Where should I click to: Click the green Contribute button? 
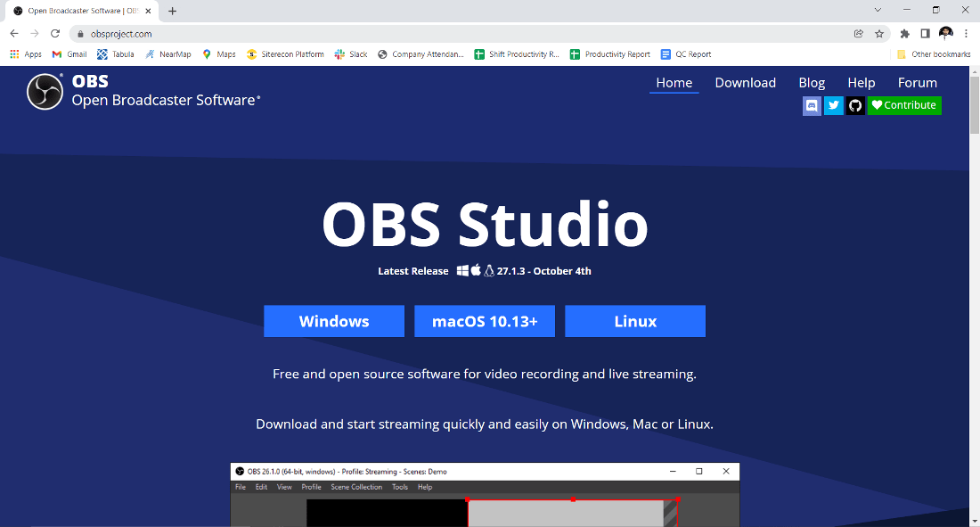pyautogui.click(x=903, y=105)
